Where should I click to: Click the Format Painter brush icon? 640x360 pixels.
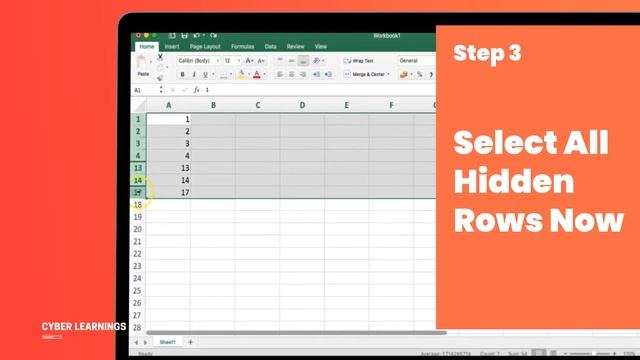click(x=160, y=78)
